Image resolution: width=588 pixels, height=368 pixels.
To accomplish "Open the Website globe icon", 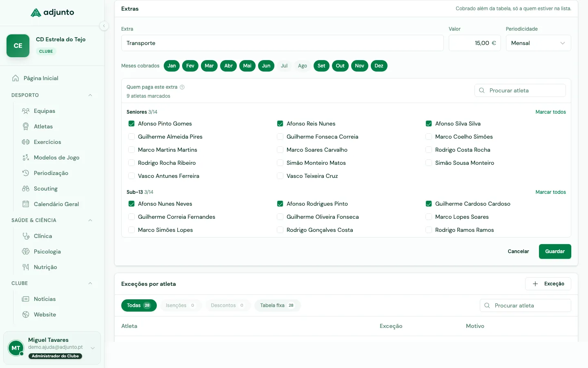I will point(26,314).
